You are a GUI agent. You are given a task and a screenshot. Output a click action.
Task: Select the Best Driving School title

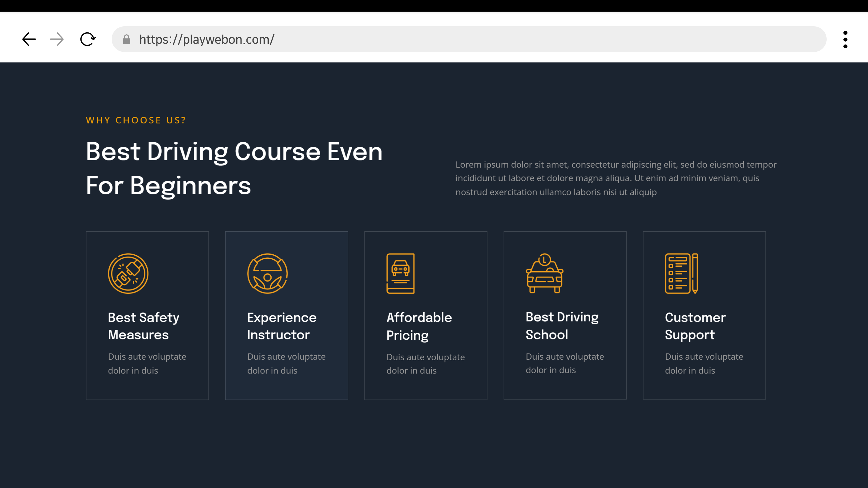click(x=562, y=326)
